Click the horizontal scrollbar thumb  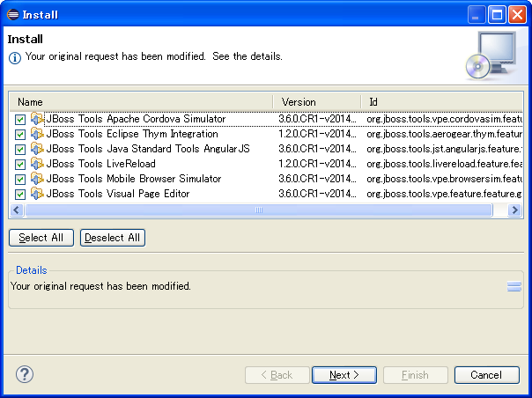point(259,210)
